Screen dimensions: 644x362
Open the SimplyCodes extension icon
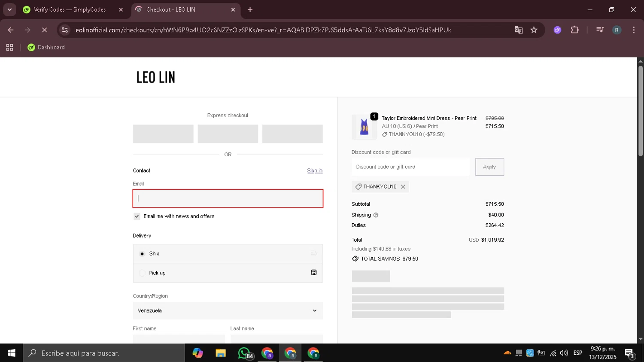point(557,30)
